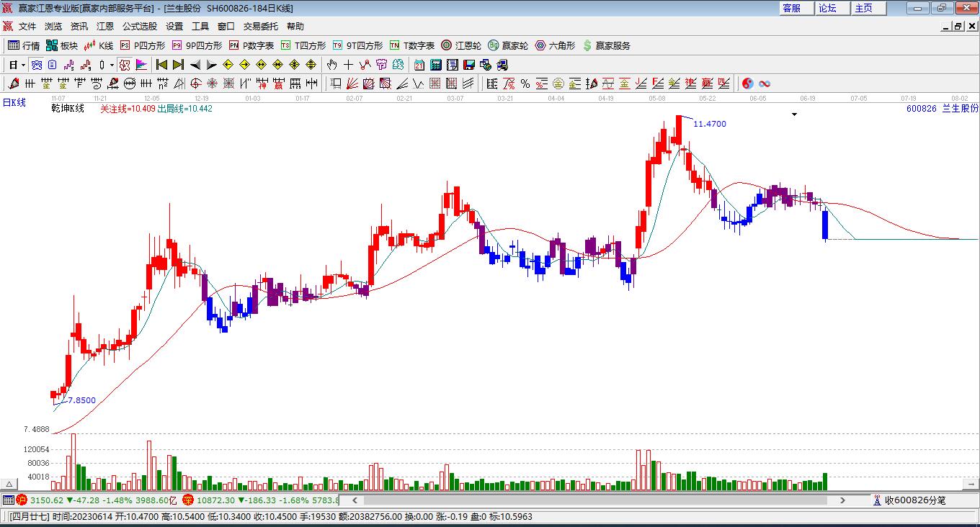Open the 公式选股 menu

tap(139, 27)
